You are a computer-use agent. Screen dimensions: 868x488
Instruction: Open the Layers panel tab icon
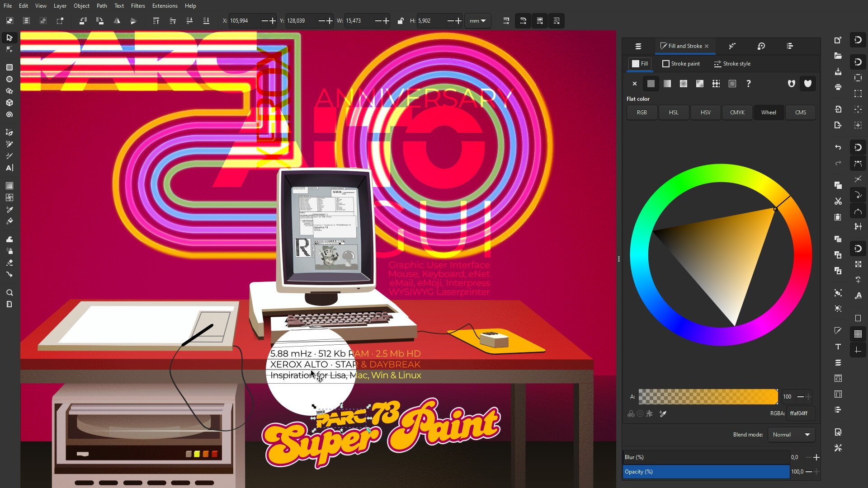pos(638,46)
